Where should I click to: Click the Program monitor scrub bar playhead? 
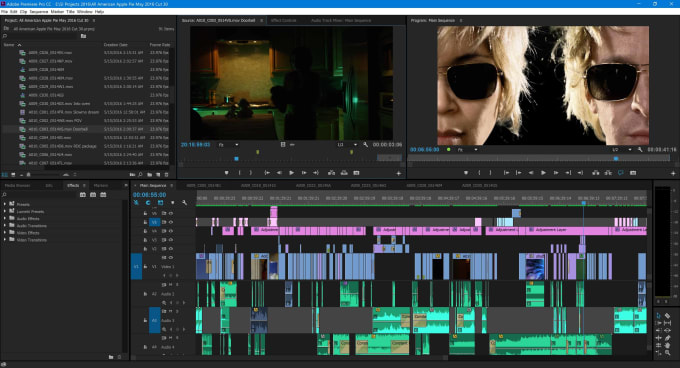point(616,159)
